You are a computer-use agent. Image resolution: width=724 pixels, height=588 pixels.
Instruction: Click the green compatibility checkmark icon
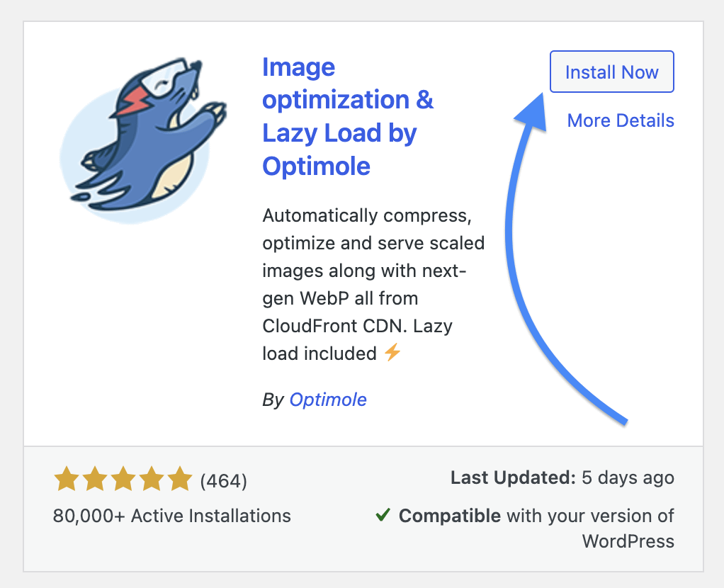(x=383, y=516)
